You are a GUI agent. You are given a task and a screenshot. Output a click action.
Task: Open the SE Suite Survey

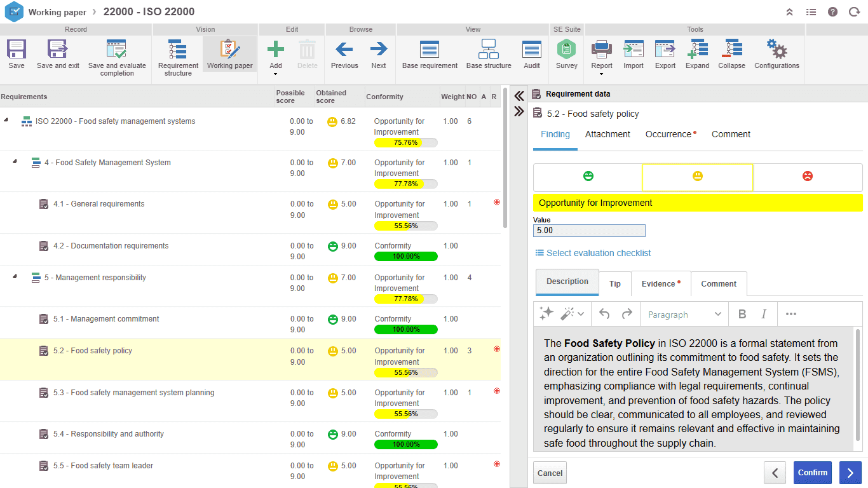pyautogui.click(x=566, y=49)
